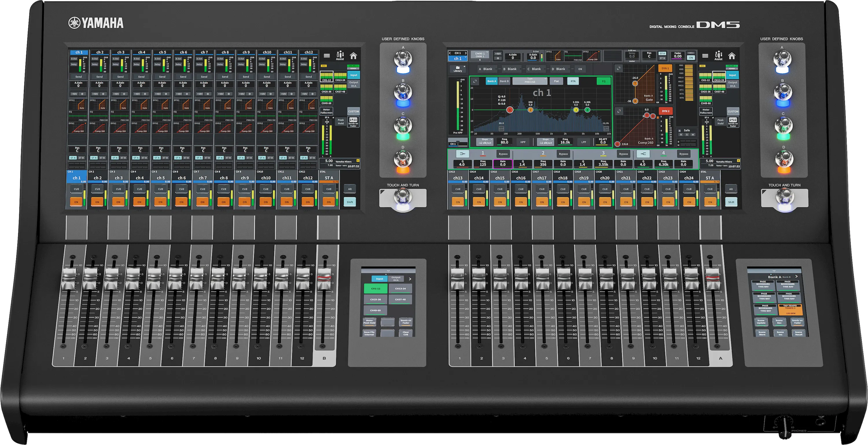Tap the Shift button on left touchscreen
868x445 pixels.
click(x=350, y=202)
